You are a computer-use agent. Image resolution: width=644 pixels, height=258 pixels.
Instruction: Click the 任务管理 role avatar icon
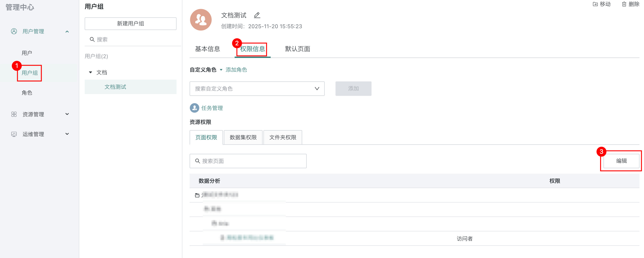[194, 108]
